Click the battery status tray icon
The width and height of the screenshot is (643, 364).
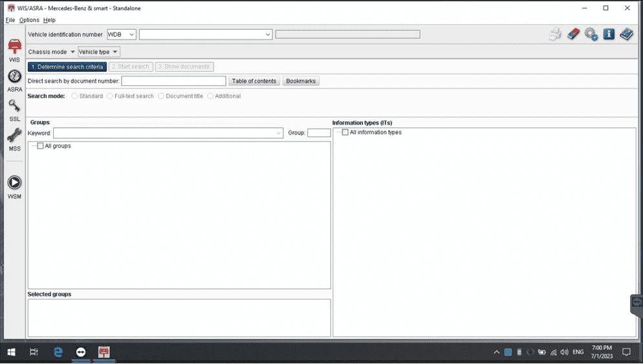(541, 352)
